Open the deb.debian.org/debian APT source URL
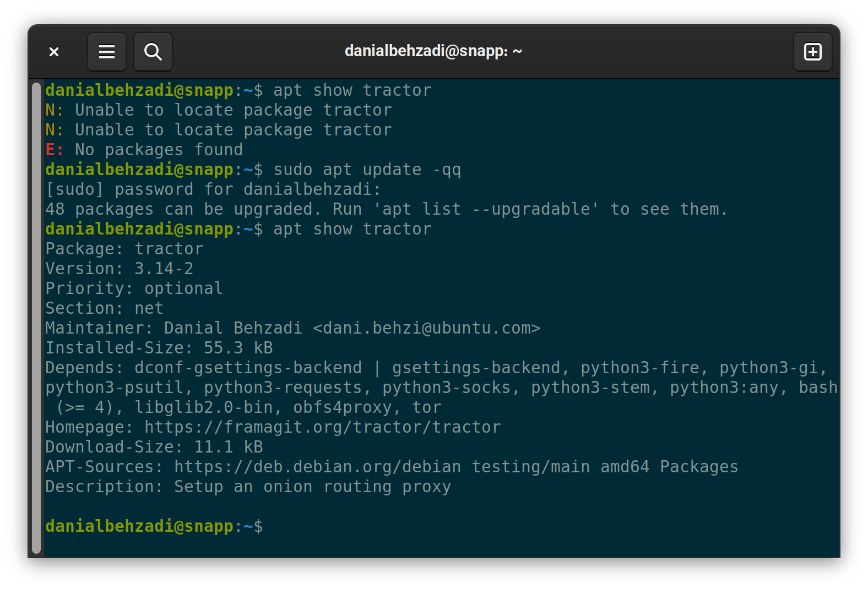868x589 pixels. coord(318,467)
